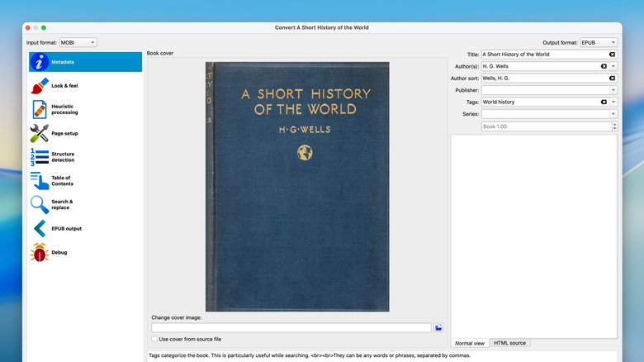Browse for a cover image file
Screen dimensions: 644x362
(438, 328)
